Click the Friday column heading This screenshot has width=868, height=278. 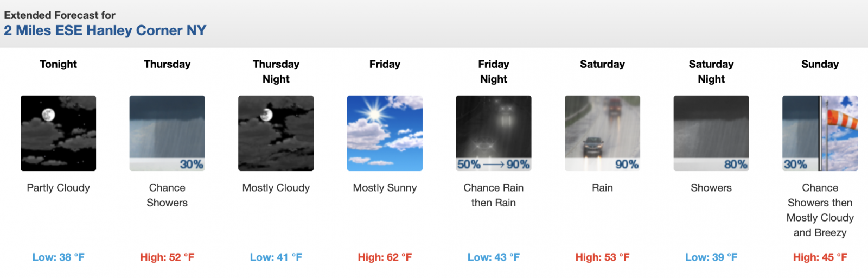[385, 64]
